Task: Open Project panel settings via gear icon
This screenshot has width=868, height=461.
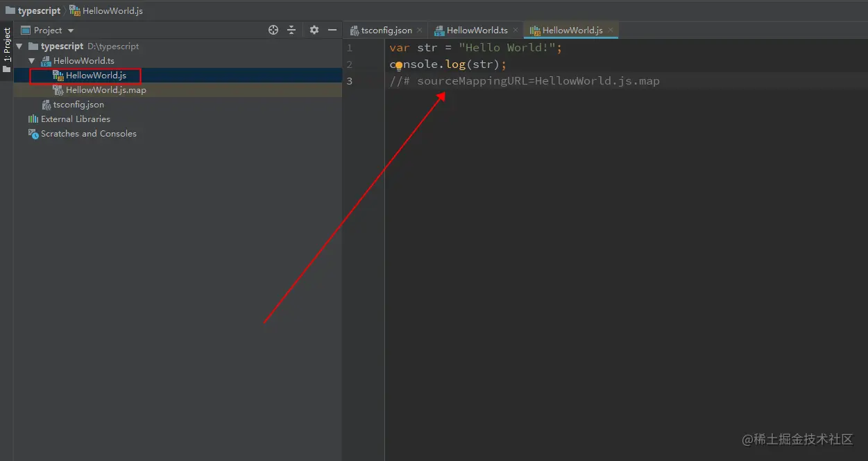Action: coord(314,30)
